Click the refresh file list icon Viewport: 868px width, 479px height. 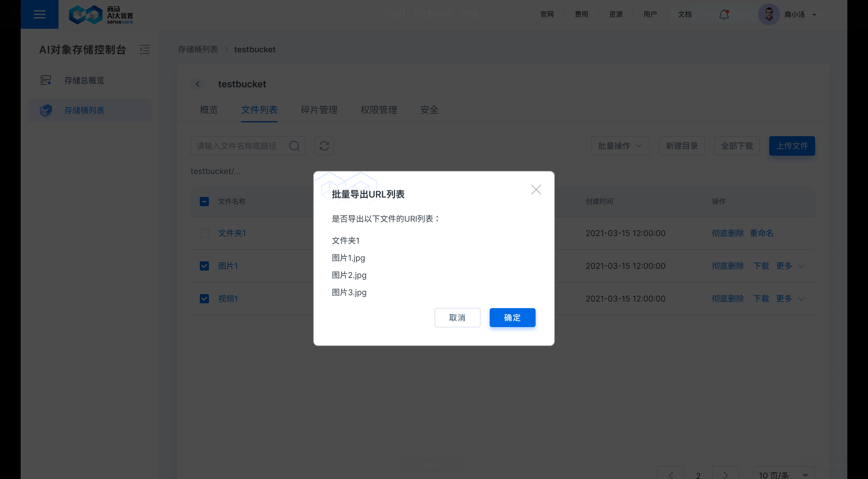pos(324,146)
